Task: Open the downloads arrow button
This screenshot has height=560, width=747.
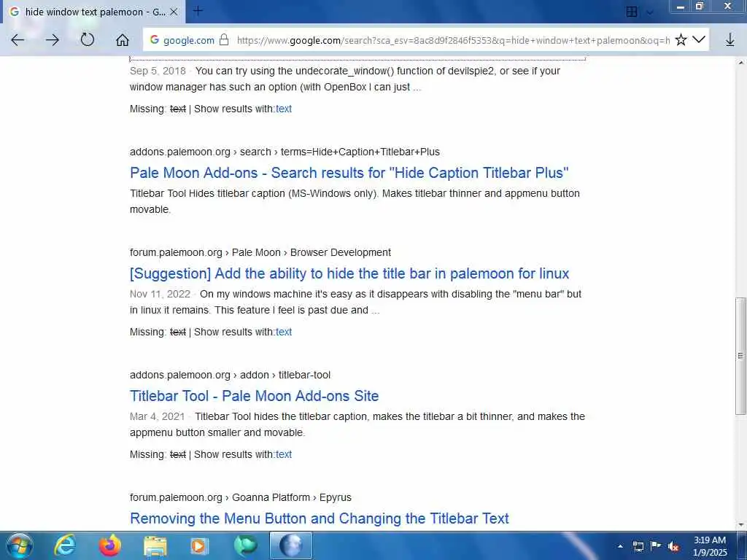Action: point(729,40)
